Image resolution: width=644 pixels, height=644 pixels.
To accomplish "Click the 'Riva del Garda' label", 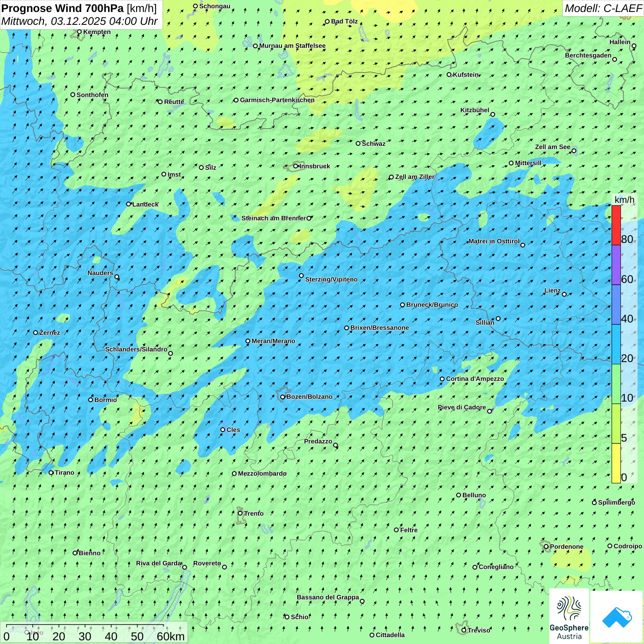I will [x=159, y=563].
